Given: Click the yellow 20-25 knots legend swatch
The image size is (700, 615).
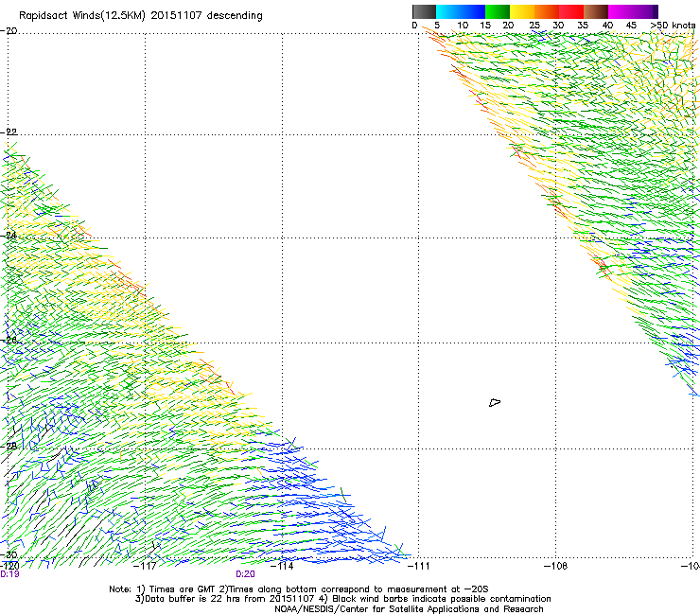Looking at the screenshot, I should click(522, 11).
